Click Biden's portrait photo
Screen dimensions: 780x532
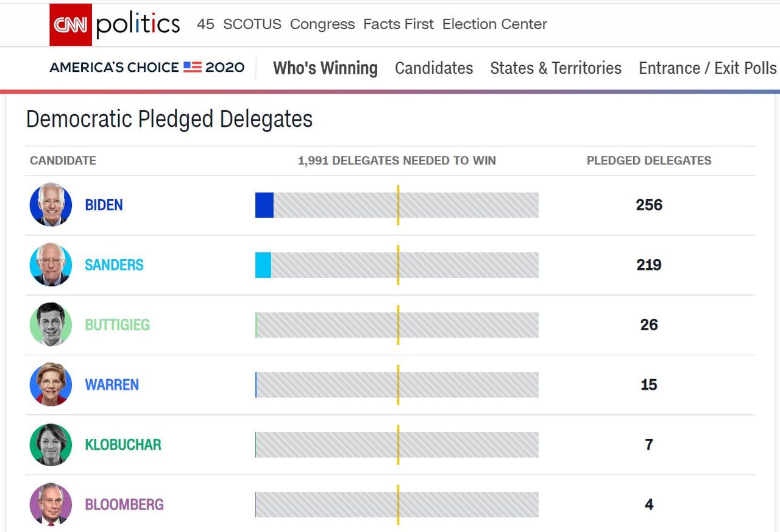(x=51, y=205)
